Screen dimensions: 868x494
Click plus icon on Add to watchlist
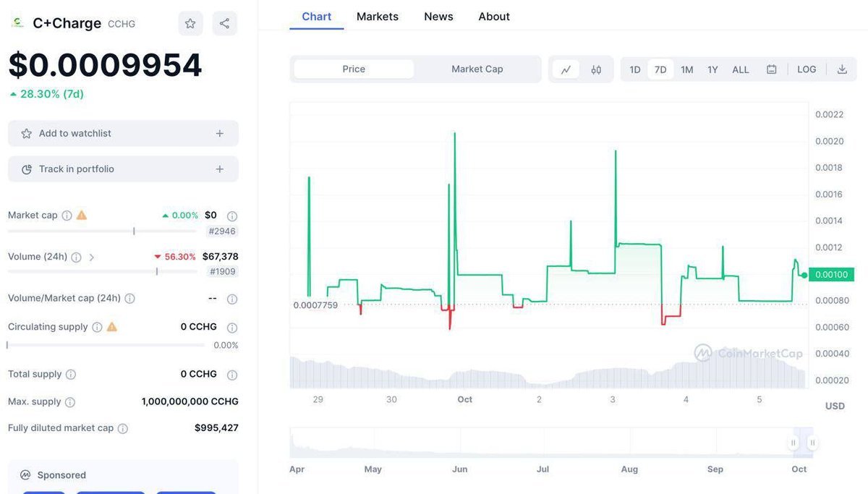coord(220,134)
